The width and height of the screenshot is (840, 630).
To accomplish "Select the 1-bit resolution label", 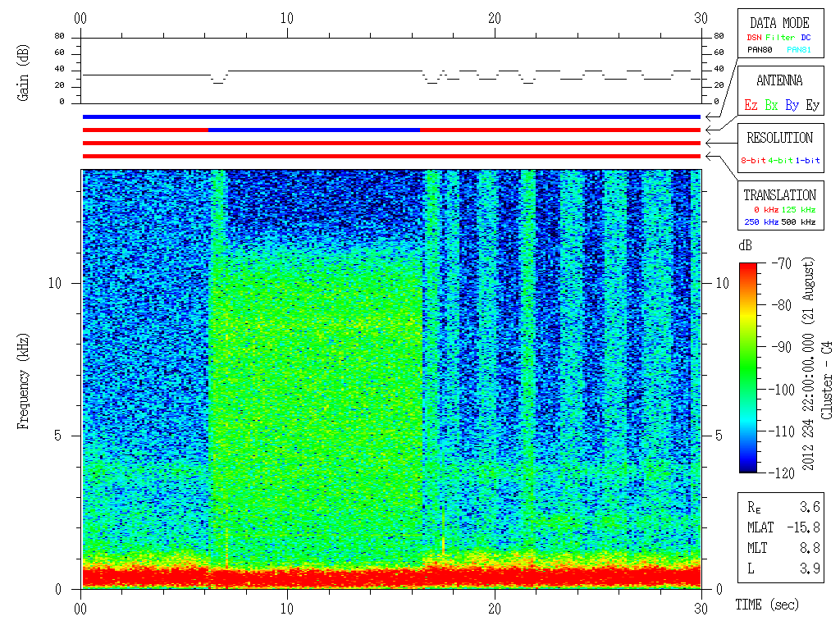I will click(807, 160).
